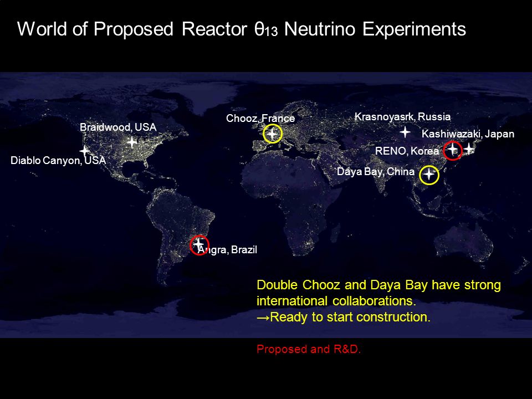Screen dimensions: 532x399
Task: Click the Kashiwazaki, Japan label
Action: (468, 134)
